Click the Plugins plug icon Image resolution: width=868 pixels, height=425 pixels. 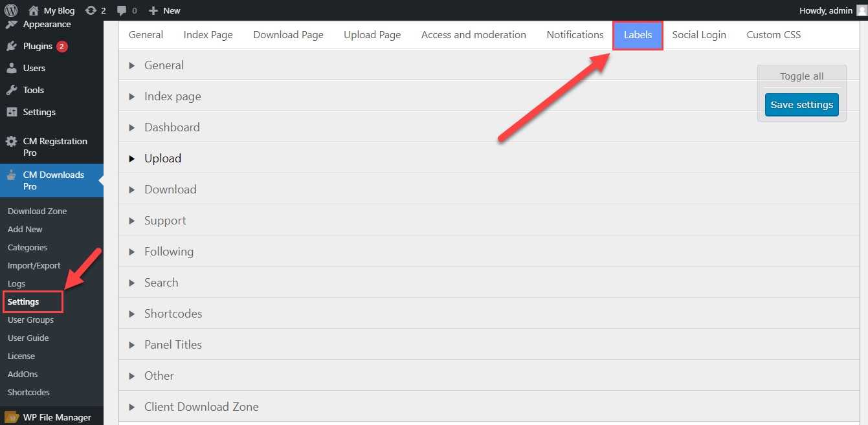click(x=12, y=46)
